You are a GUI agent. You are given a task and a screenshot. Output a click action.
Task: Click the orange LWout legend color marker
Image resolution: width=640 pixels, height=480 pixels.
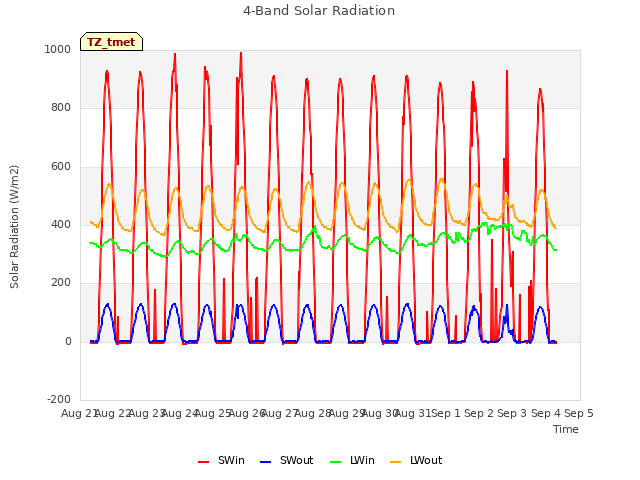point(396,462)
